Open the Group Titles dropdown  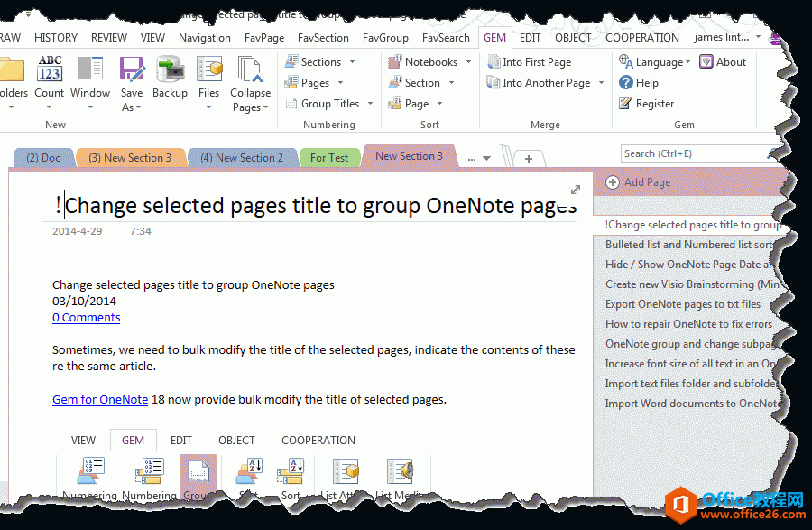[370, 104]
